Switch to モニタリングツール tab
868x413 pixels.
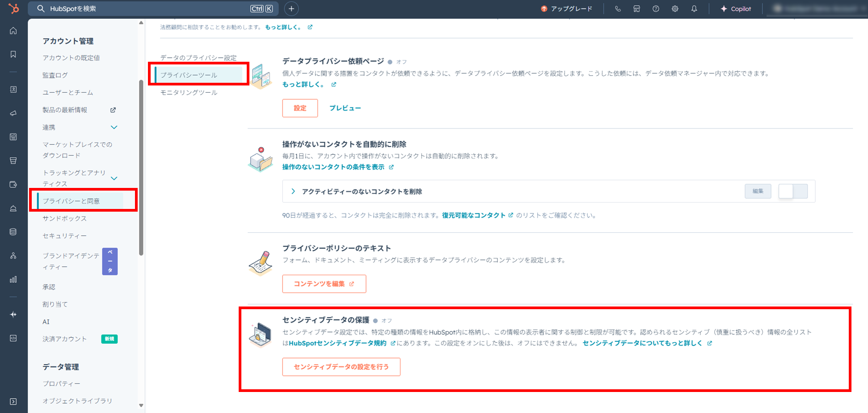coord(189,93)
